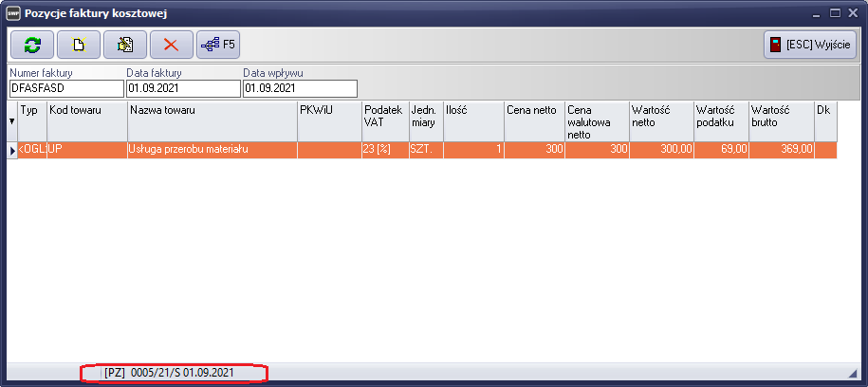The width and height of the screenshot is (868, 387).
Task: Sort by Podatek VAT column
Action: (x=384, y=117)
